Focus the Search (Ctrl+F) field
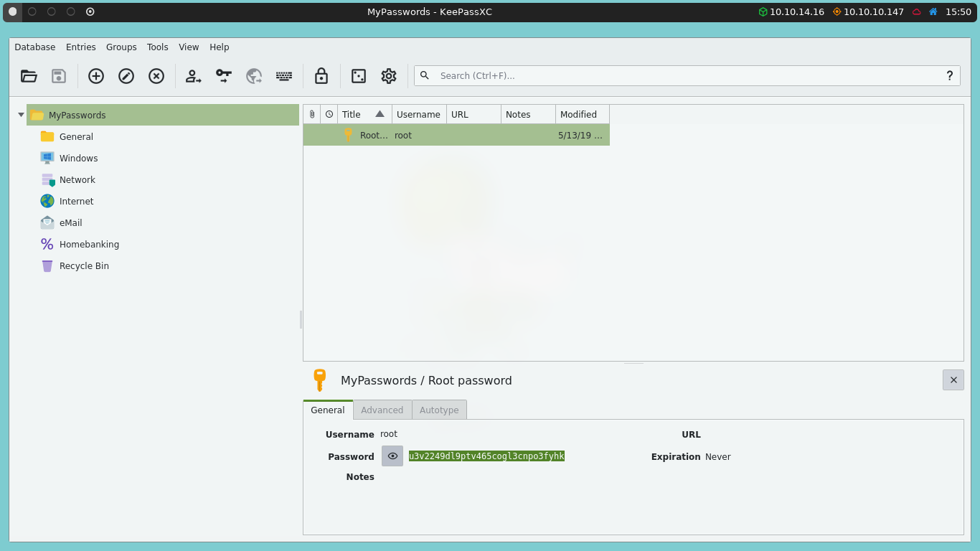Image resolution: width=980 pixels, height=551 pixels. click(x=689, y=75)
